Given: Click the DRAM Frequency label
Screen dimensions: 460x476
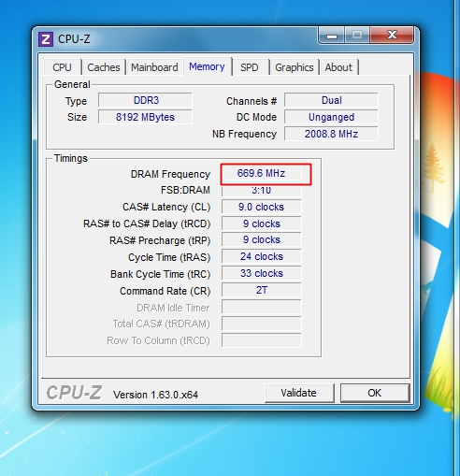Looking at the screenshot, I should [170, 174].
